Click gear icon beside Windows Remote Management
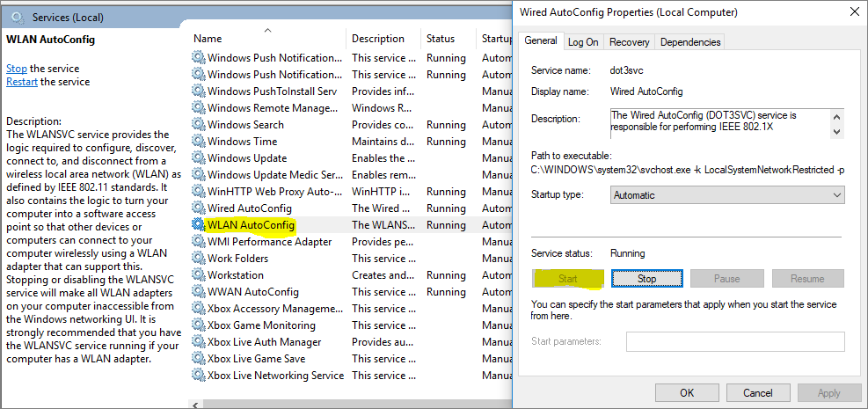The height and width of the screenshot is (409, 868). 198,108
